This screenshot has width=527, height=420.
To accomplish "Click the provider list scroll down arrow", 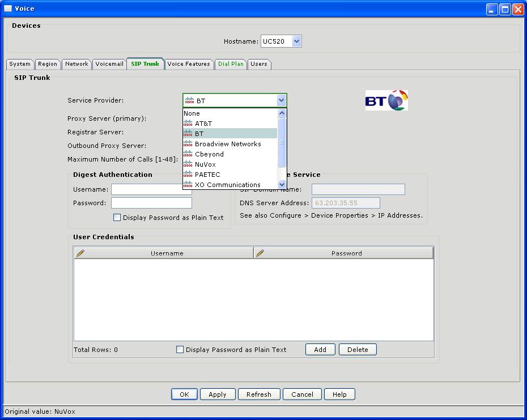I will (282, 184).
